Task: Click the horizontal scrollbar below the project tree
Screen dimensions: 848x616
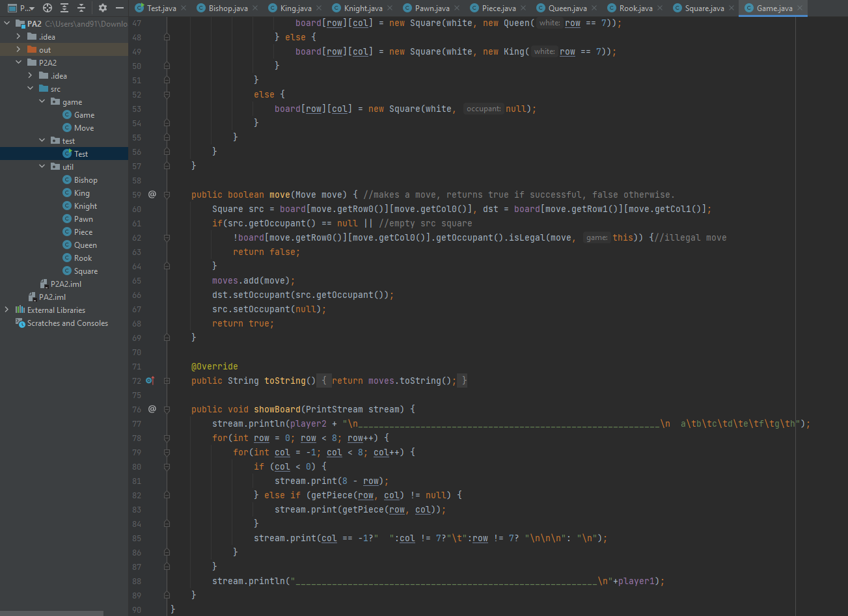Action: tap(52, 612)
